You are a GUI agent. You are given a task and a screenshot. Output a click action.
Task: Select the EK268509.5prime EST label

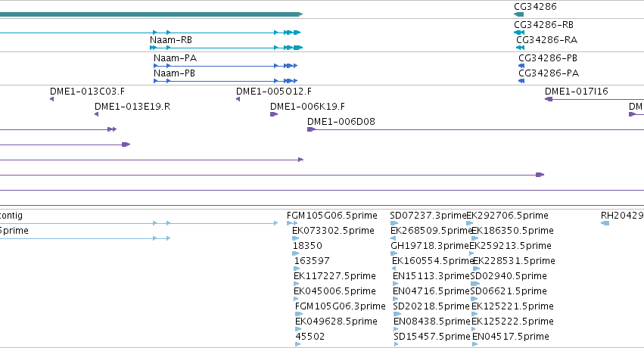[431, 231]
